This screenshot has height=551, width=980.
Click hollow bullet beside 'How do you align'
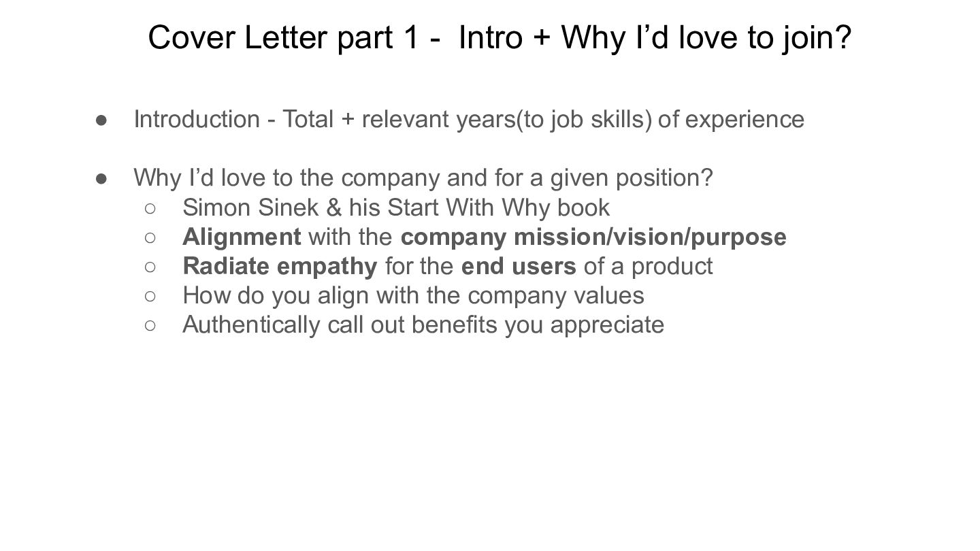click(x=150, y=295)
